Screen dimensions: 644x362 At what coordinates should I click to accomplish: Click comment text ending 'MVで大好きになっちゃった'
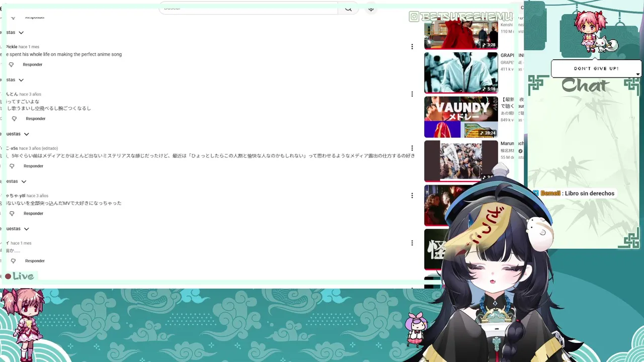point(63,203)
